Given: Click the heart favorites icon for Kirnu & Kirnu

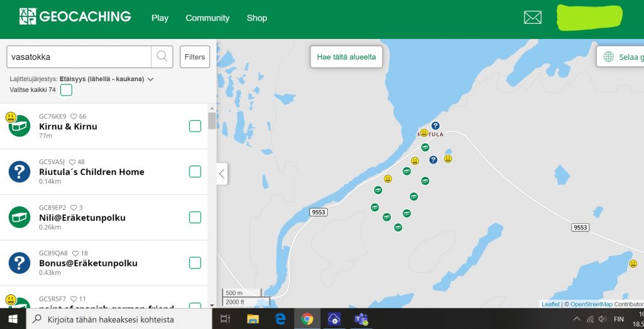Looking at the screenshot, I should (x=74, y=116).
